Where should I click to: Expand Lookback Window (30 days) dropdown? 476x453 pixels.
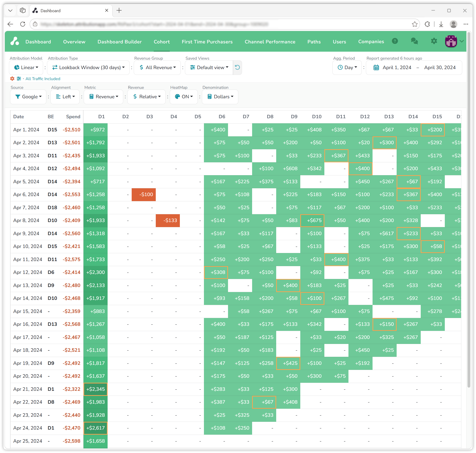click(88, 67)
